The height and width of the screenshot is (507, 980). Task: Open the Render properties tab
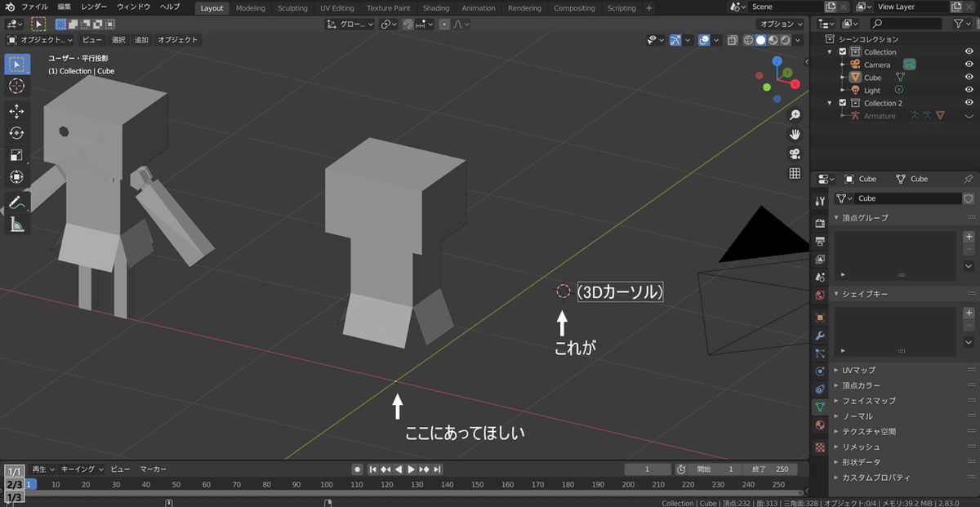[x=820, y=223]
